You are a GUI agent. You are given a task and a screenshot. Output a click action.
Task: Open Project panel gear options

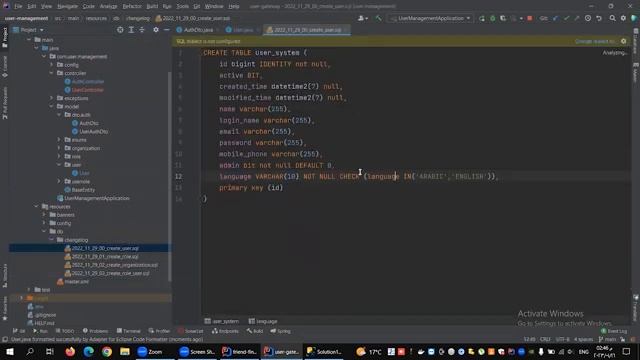pyautogui.click(x=156, y=30)
